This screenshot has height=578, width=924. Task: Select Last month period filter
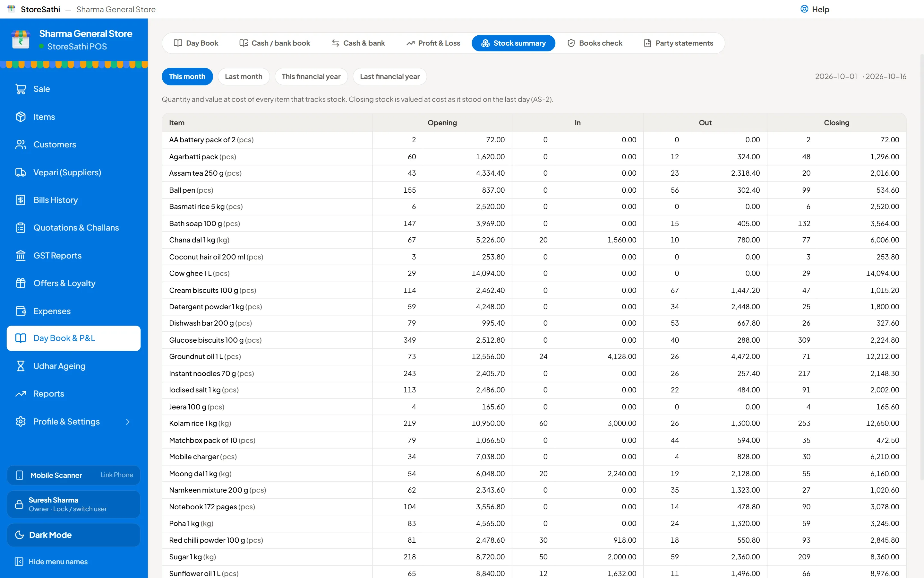[244, 76]
